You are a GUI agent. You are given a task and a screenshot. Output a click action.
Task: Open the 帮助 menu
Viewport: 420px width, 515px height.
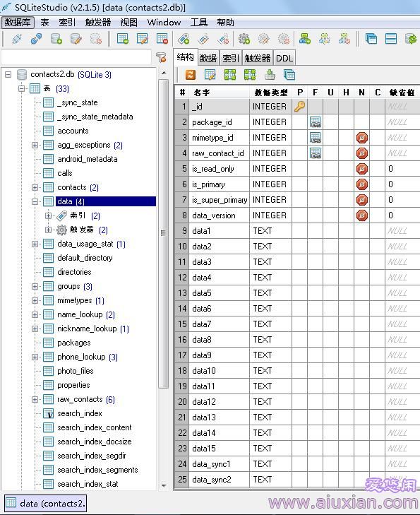[x=225, y=23]
